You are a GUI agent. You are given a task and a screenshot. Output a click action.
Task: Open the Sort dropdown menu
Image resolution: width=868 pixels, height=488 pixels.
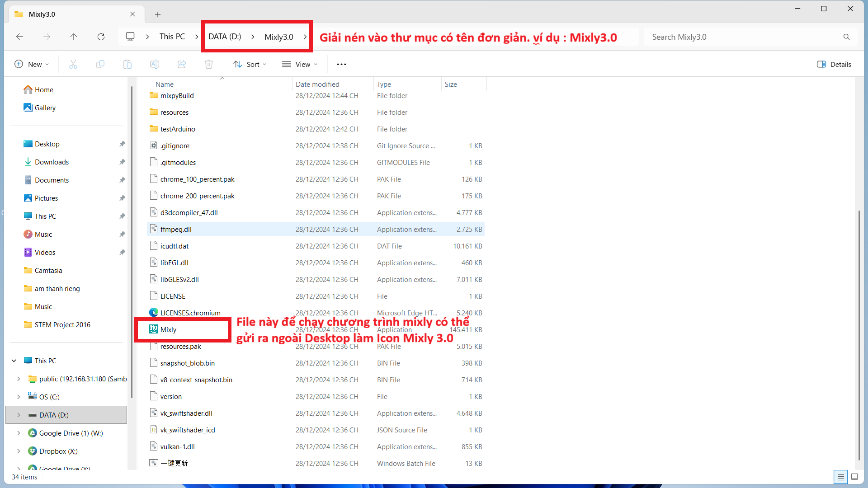tap(250, 64)
